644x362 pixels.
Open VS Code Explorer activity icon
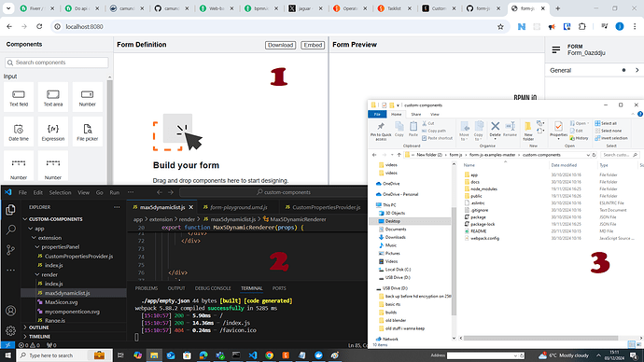point(10,209)
